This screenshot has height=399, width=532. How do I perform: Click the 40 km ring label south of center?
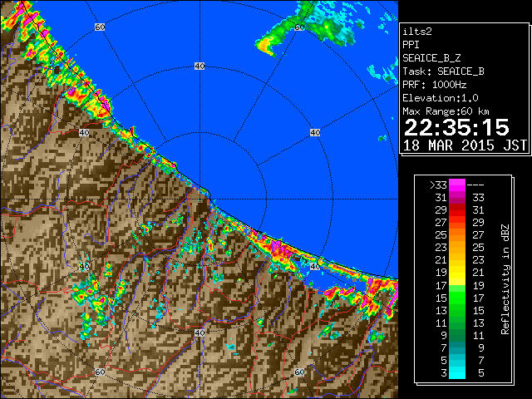coord(199,332)
